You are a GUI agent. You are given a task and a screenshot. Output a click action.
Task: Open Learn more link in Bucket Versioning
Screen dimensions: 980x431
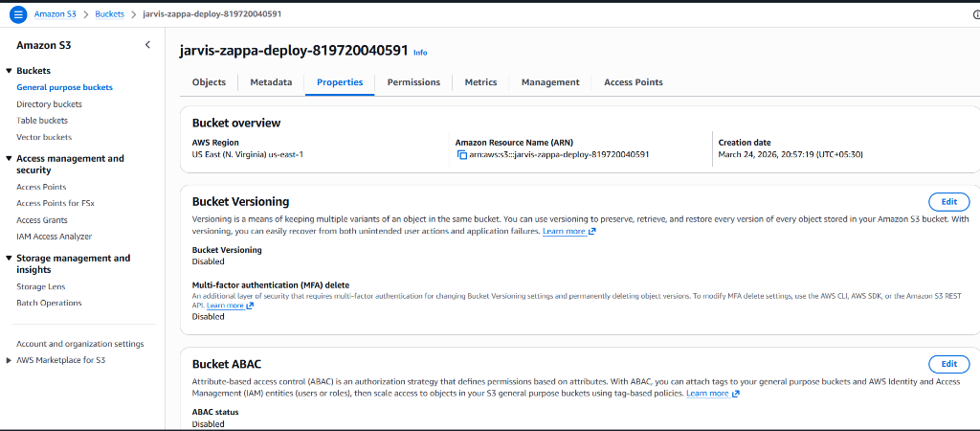tap(568, 232)
